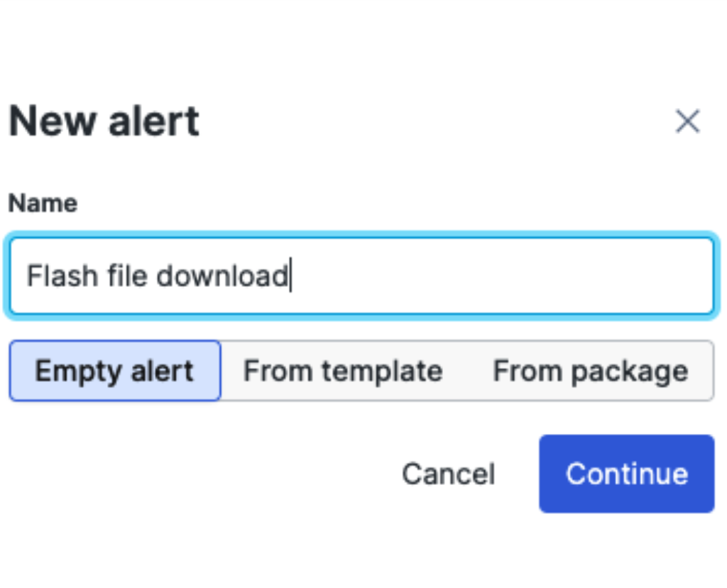
Task: Pick From template in the segmented control
Action: [343, 371]
